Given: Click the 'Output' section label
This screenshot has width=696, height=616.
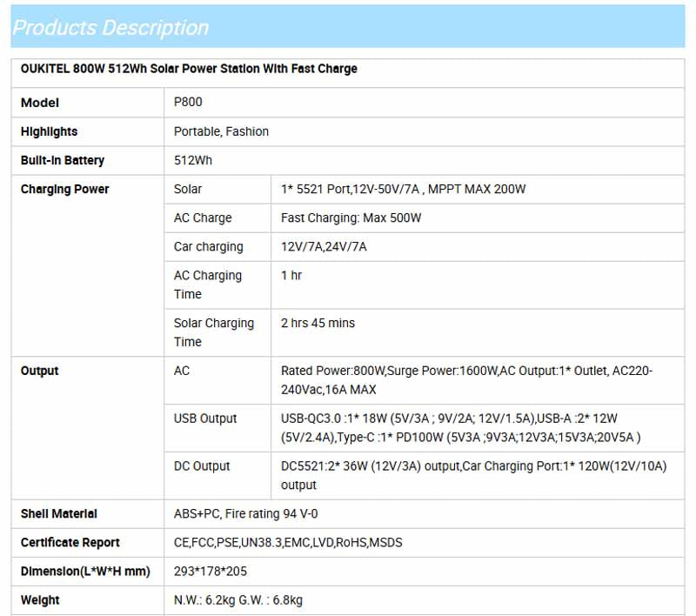Looking at the screenshot, I should pyautogui.click(x=39, y=371).
